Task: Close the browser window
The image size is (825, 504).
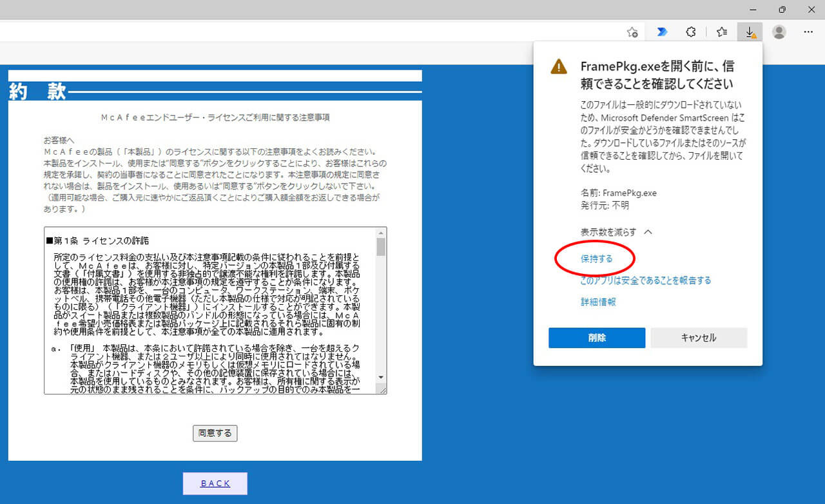Action: 811,9
